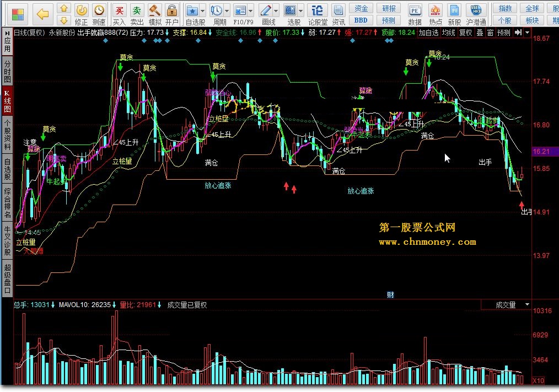
Task: Open the 自选股 star folder icon
Action: click(192, 10)
